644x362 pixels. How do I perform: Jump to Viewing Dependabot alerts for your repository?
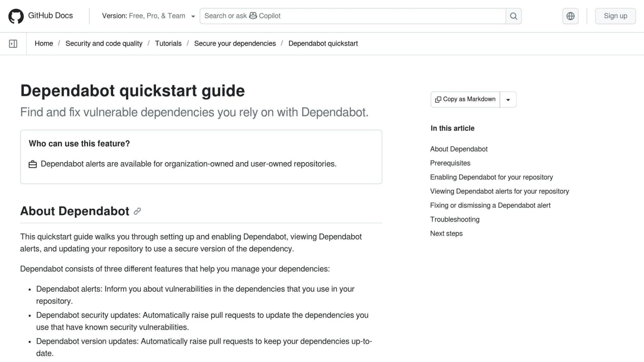(x=499, y=191)
